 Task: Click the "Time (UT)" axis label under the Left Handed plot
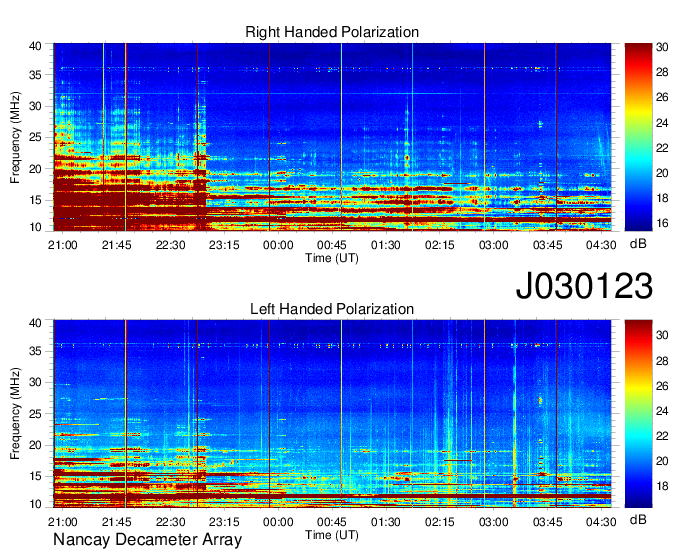(x=332, y=535)
